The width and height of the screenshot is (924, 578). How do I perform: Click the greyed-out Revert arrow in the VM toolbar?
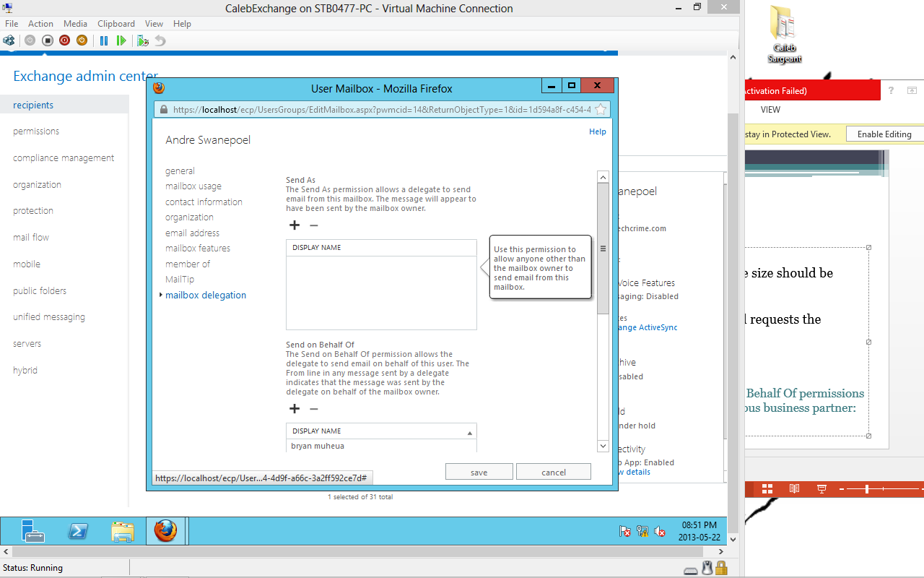tap(160, 40)
